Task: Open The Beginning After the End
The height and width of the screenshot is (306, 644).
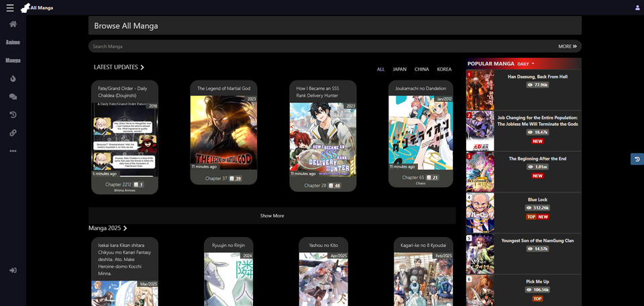Action: (537, 158)
